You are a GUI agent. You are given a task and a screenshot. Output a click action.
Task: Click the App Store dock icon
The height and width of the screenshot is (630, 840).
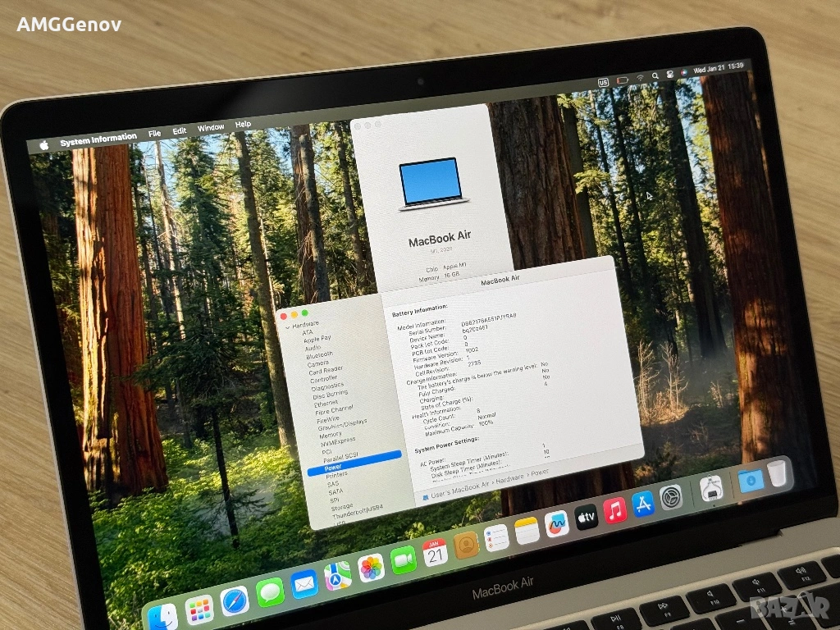coord(643,503)
